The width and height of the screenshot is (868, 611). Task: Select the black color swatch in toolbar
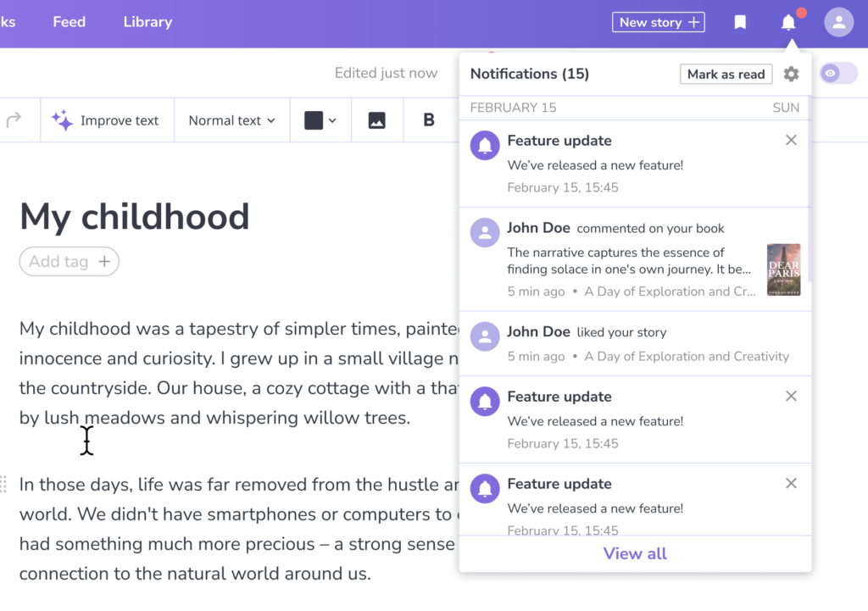[x=314, y=119]
